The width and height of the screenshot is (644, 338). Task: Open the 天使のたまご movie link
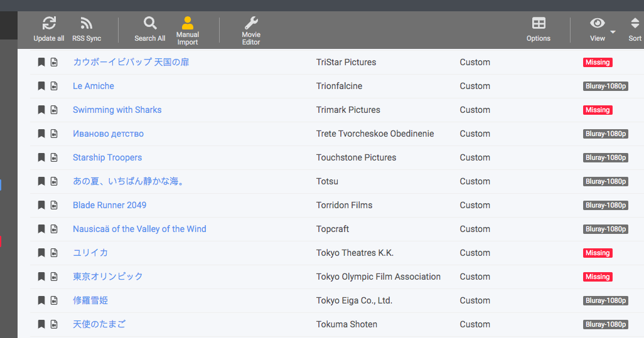tap(99, 324)
